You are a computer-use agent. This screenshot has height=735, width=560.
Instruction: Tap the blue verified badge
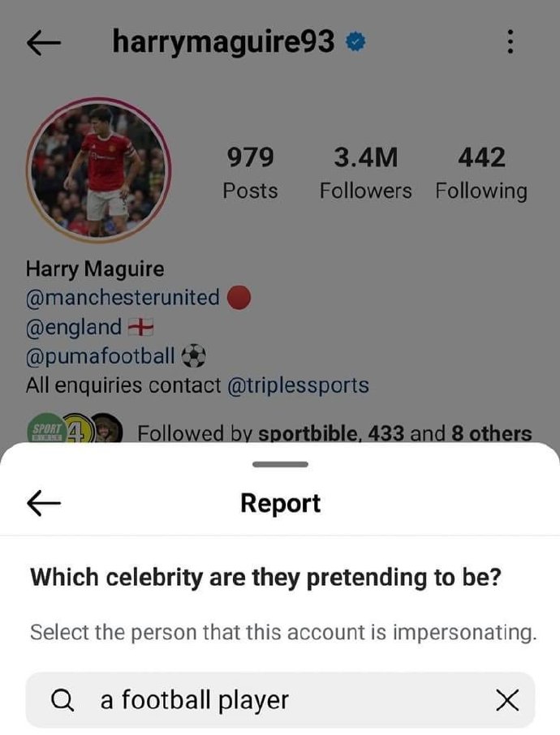(354, 43)
